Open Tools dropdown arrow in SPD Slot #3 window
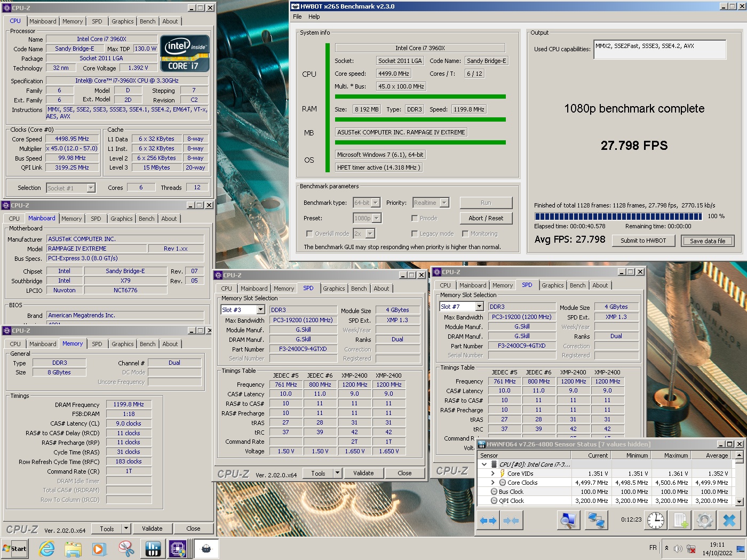 [337, 473]
